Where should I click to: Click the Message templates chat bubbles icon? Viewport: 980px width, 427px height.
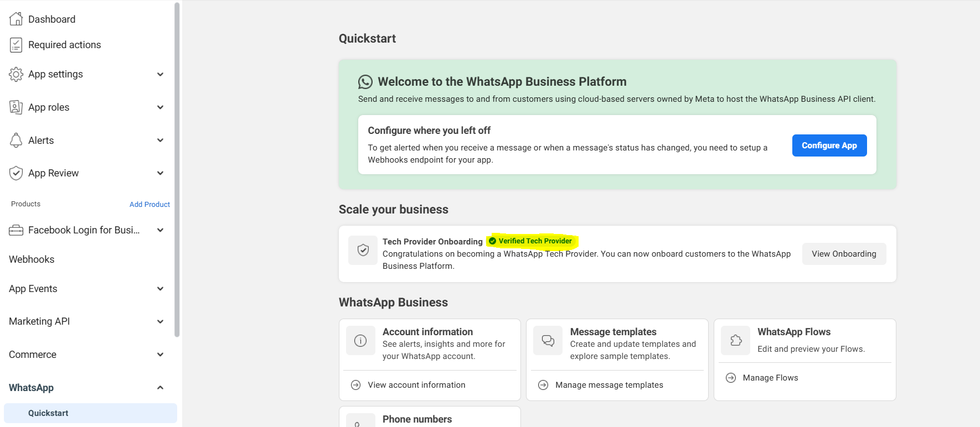[x=548, y=341]
